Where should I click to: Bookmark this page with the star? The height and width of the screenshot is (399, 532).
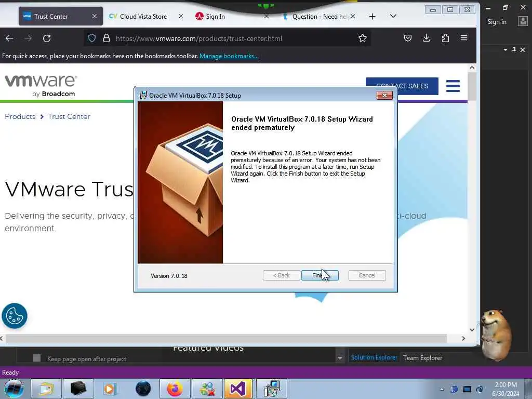point(362,38)
